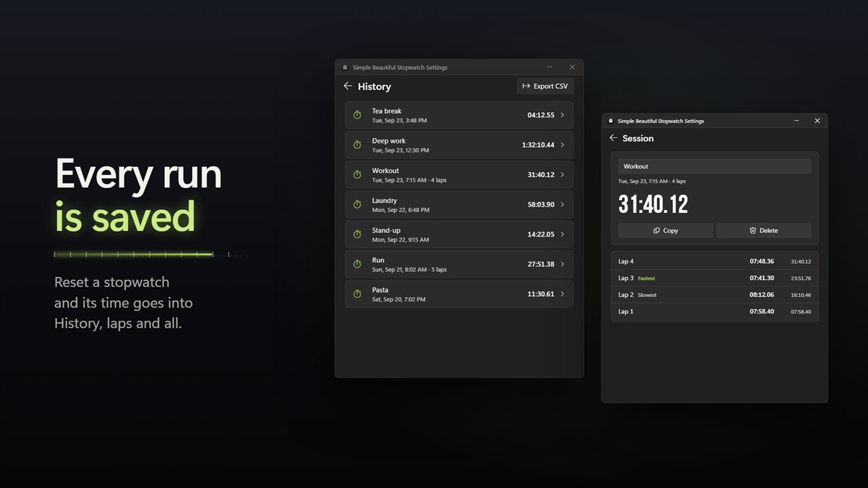Open Run entry via its chevron
This screenshot has height=488, width=868.
[x=562, y=264]
